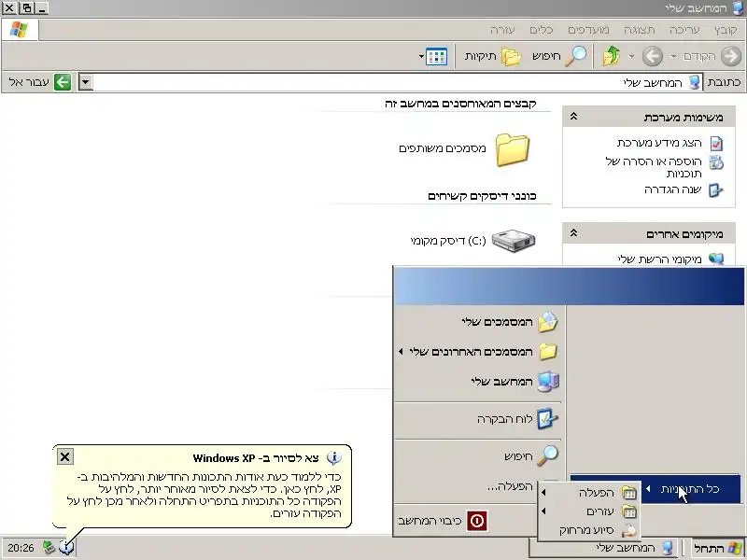Screen dimensions: 747x560
Task: Open Forward button history dropdown arrow
Action: [x=631, y=57]
